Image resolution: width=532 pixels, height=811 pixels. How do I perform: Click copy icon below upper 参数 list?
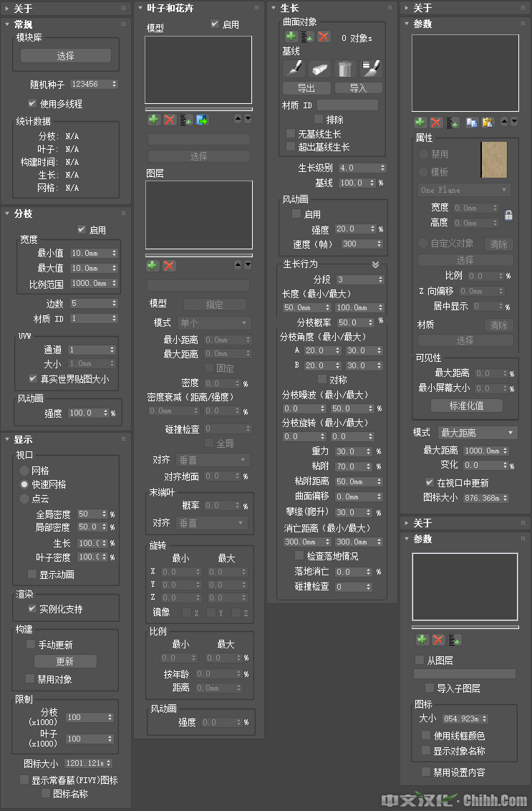click(x=472, y=123)
